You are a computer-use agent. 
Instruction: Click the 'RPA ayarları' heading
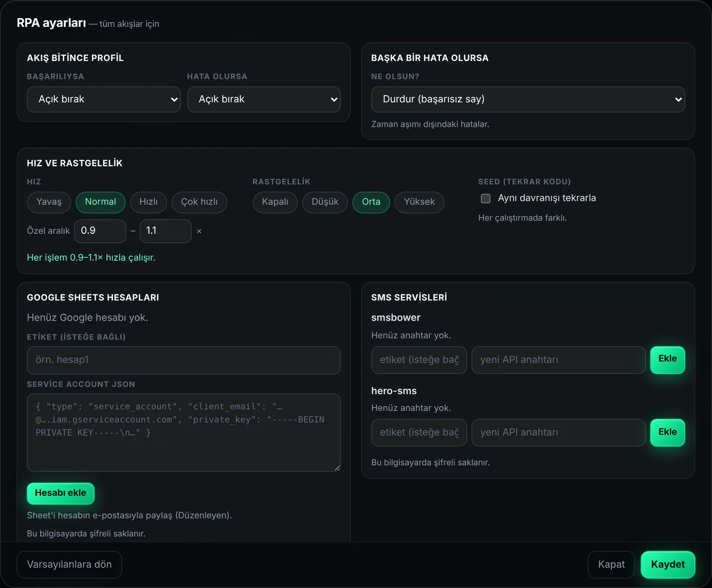51,23
